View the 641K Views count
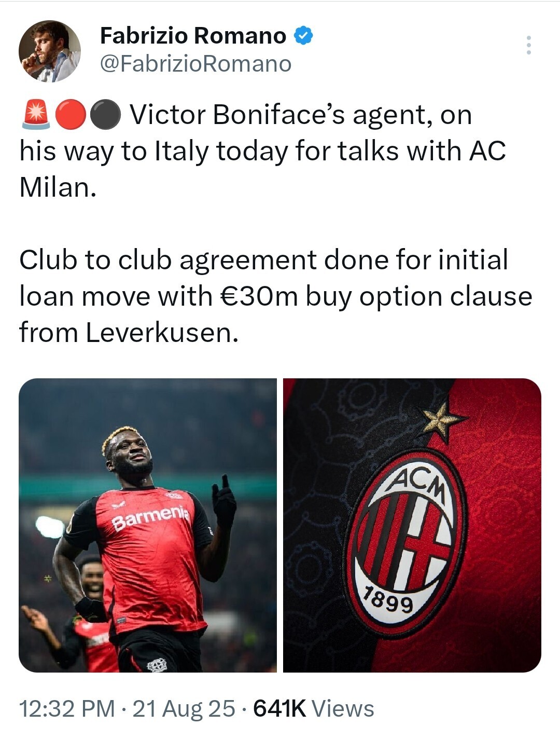 point(313,709)
